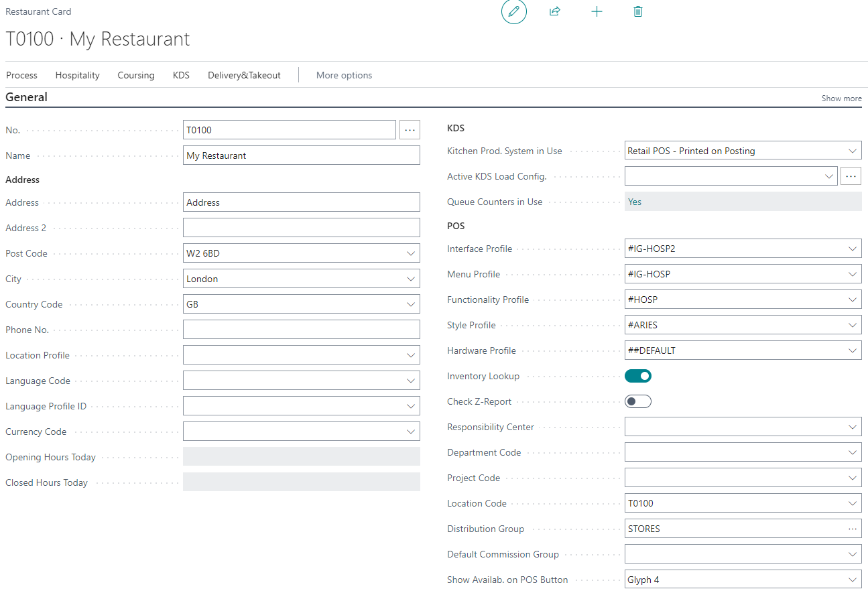Open the Coursing menu
Screen dimensions: 868x593
pos(136,75)
